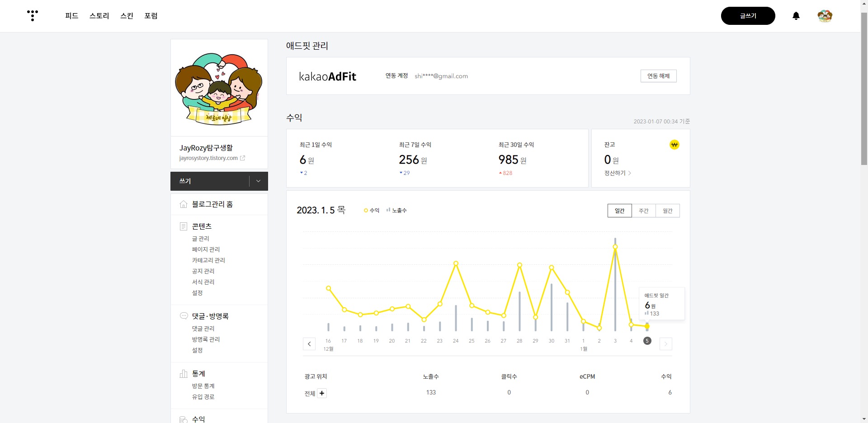Expand 전체 ad placement with plus icon
The height and width of the screenshot is (423, 868).
click(x=322, y=393)
